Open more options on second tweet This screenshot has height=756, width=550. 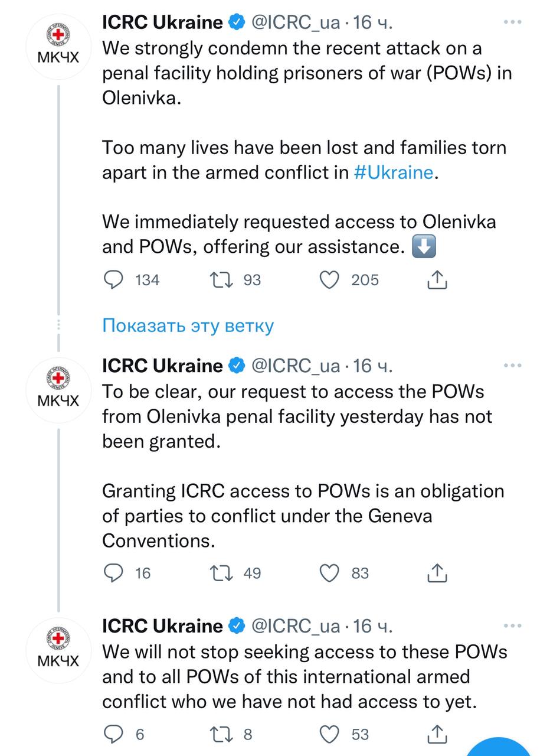[513, 366]
